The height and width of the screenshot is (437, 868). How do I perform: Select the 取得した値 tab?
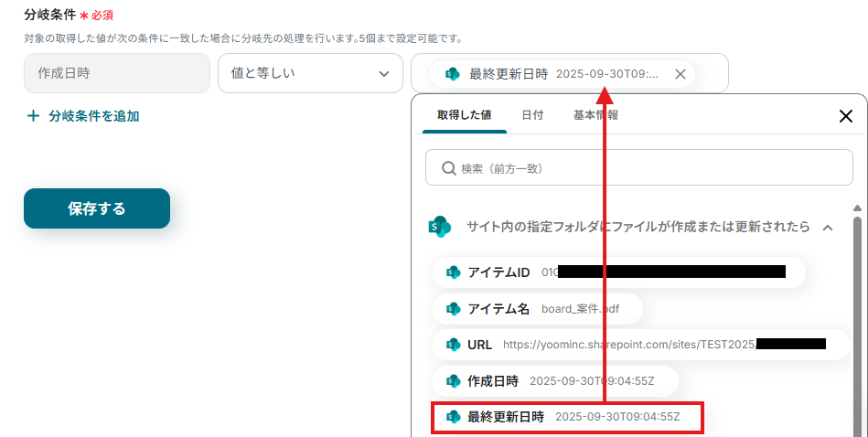(x=464, y=115)
